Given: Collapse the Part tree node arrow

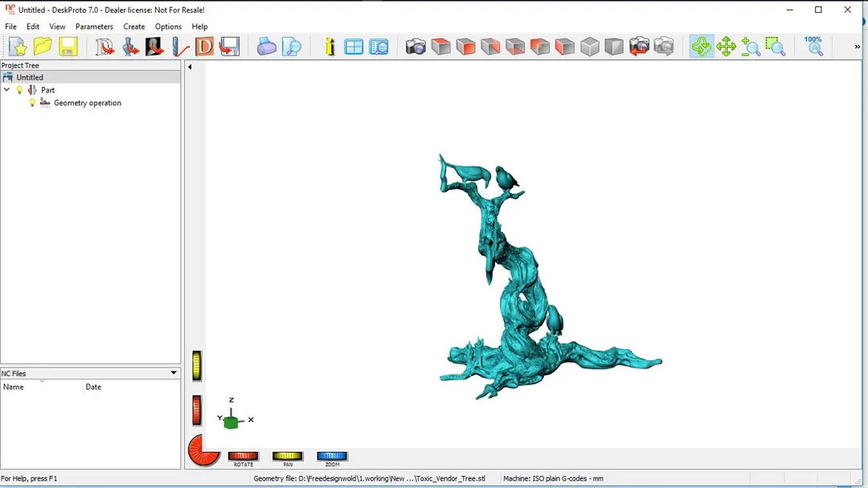Looking at the screenshot, I should 7,90.
